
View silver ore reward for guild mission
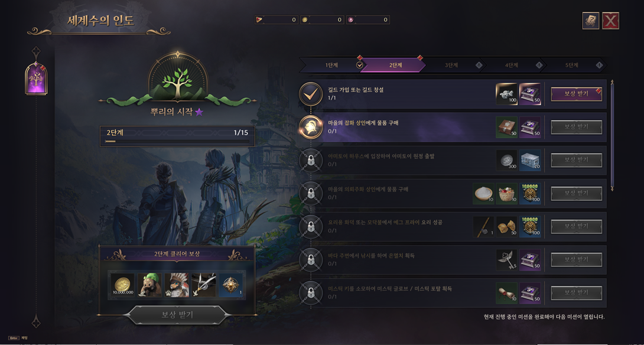(x=506, y=94)
